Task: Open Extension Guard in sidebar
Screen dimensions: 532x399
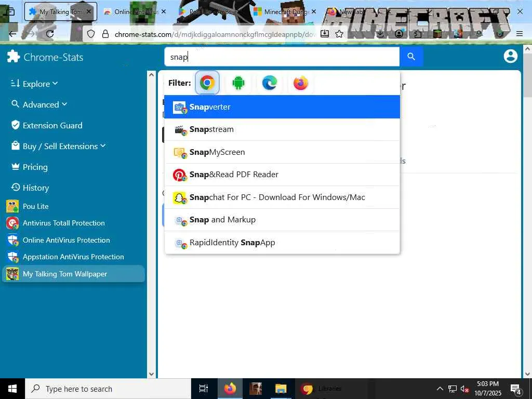Action: pyautogui.click(x=47, y=126)
